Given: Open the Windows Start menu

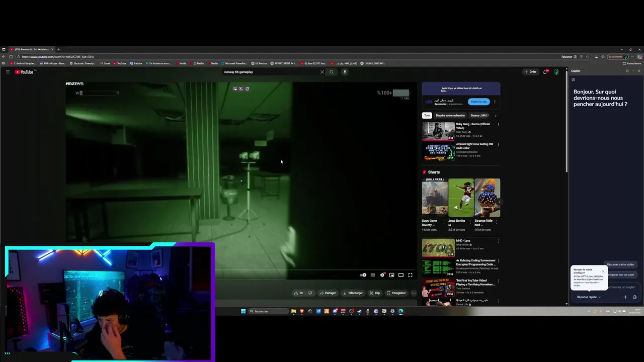Looking at the screenshot, I should 244,311.
